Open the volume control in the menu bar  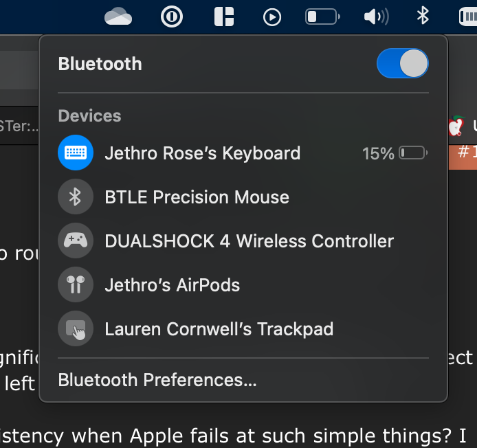[375, 16]
